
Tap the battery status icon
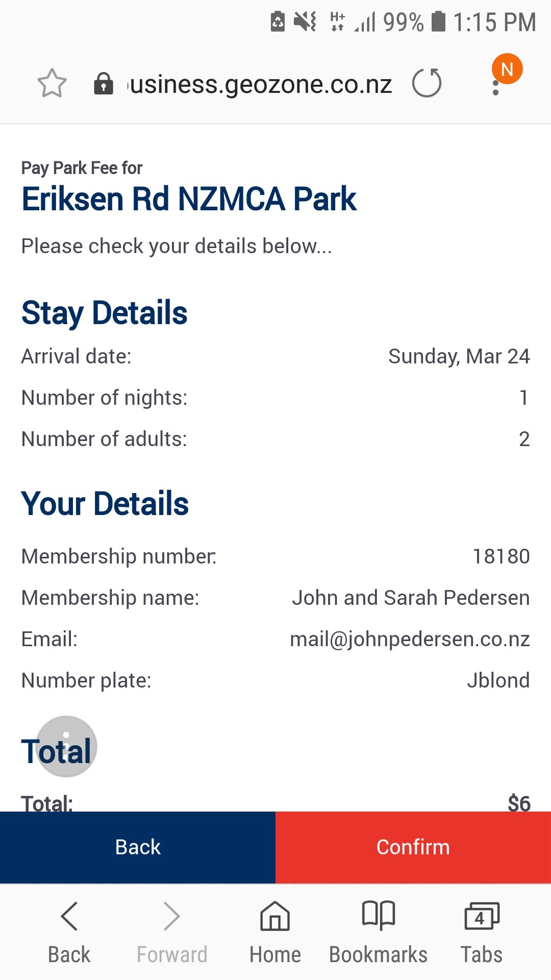coord(438,22)
